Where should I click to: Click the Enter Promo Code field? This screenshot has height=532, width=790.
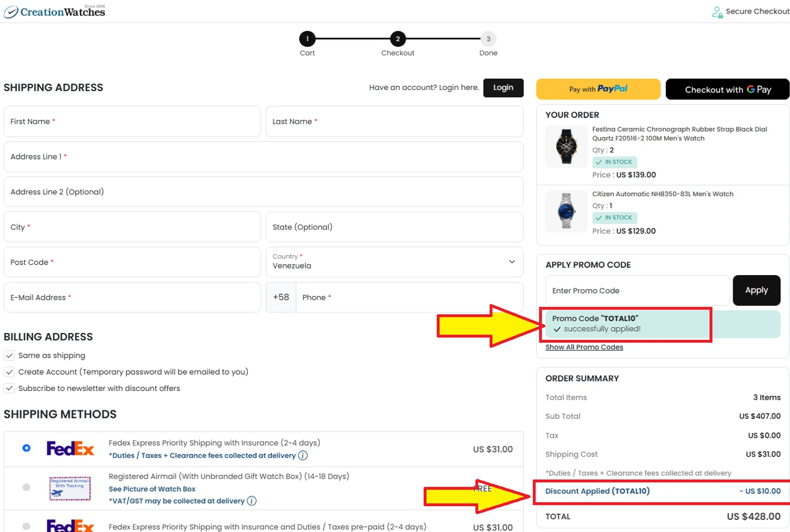pos(637,290)
